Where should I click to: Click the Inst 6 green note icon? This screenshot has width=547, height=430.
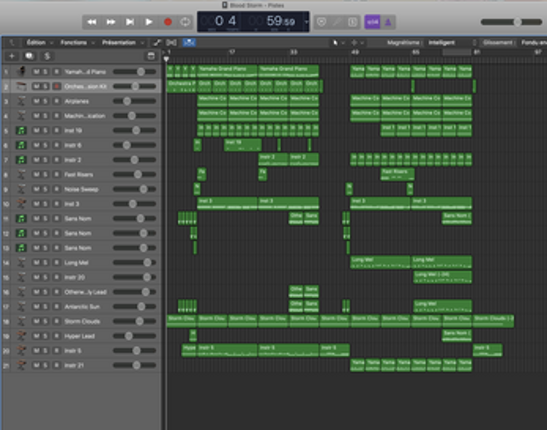coord(21,145)
